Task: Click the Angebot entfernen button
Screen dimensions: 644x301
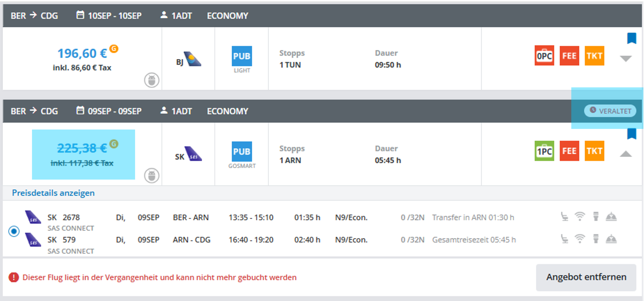Action: point(586,277)
